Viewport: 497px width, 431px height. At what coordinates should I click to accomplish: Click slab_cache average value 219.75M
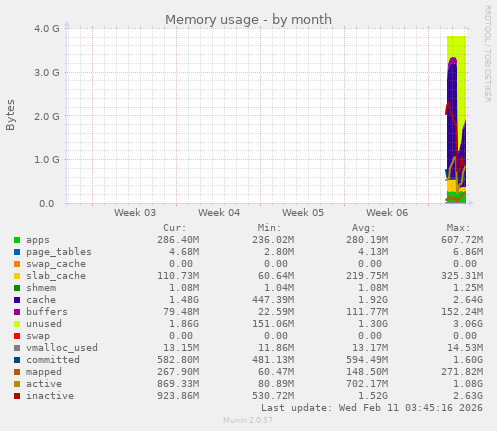click(x=367, y=276)
